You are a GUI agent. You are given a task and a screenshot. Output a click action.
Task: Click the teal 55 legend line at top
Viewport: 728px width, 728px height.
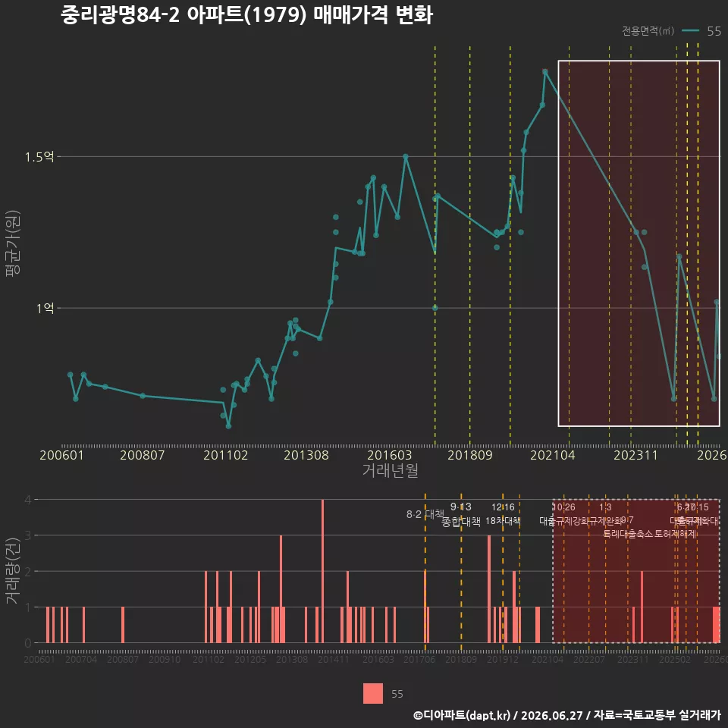pos(690,30)
